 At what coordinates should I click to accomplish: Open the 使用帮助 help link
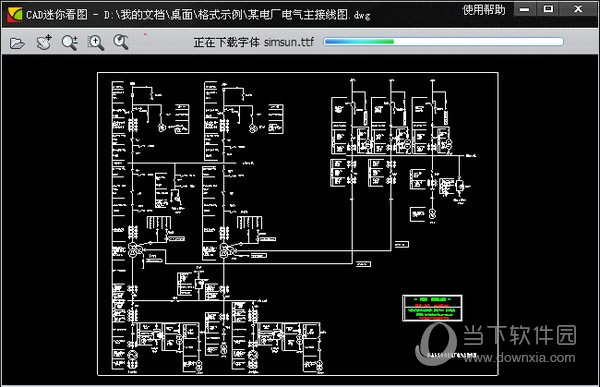pos(484,10)
